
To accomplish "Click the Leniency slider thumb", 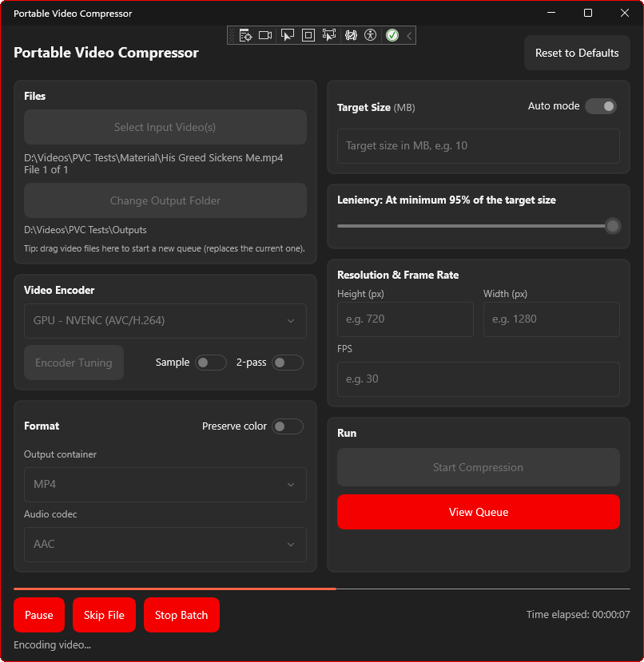I will pyautogui.click(x=612, y=226).
